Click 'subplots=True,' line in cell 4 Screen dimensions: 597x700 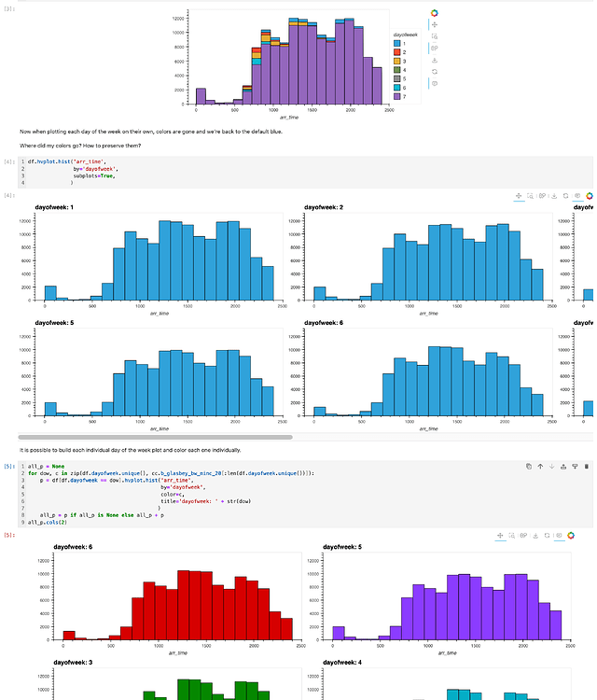coord(94,175)
